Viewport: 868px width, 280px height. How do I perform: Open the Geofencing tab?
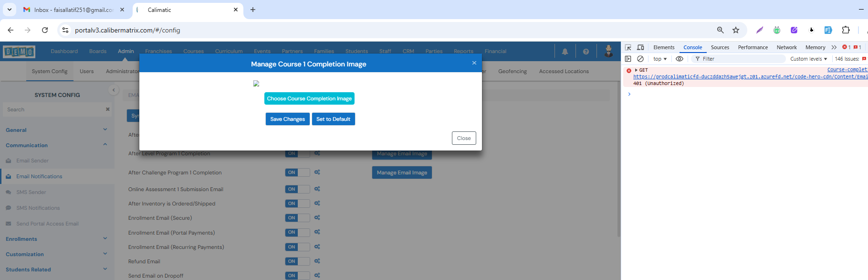click(x=512, y=71)
